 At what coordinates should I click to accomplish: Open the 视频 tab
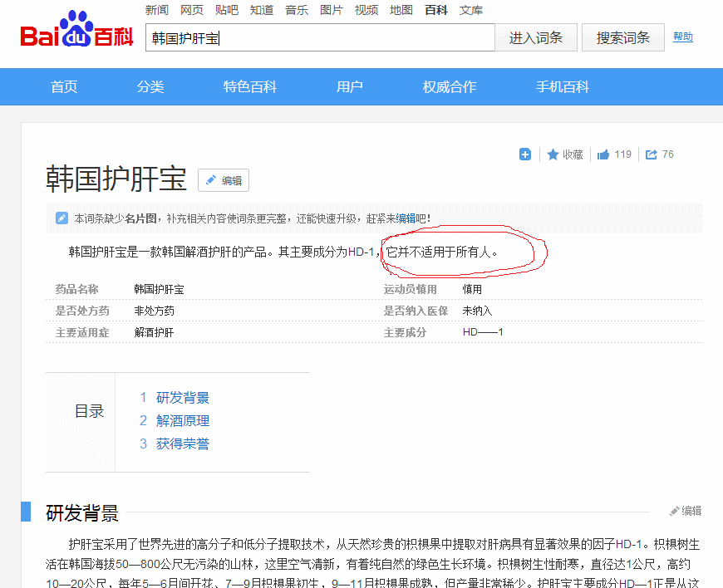366,10
